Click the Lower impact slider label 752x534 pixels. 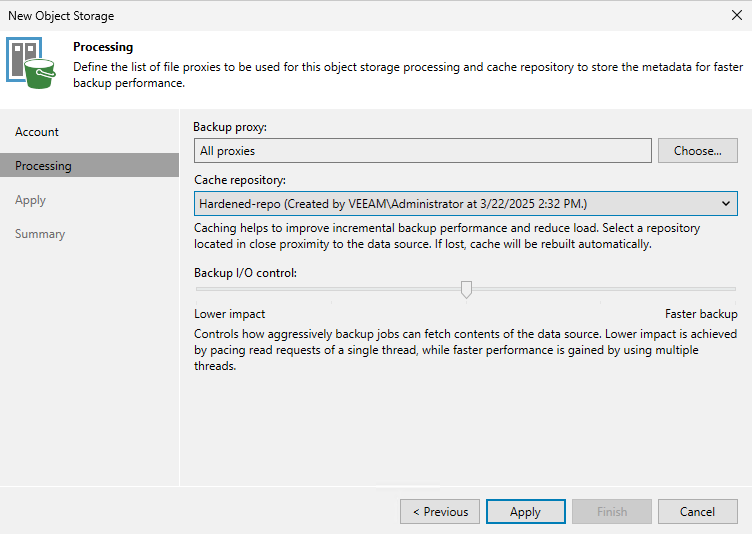(x=229, y=314)
